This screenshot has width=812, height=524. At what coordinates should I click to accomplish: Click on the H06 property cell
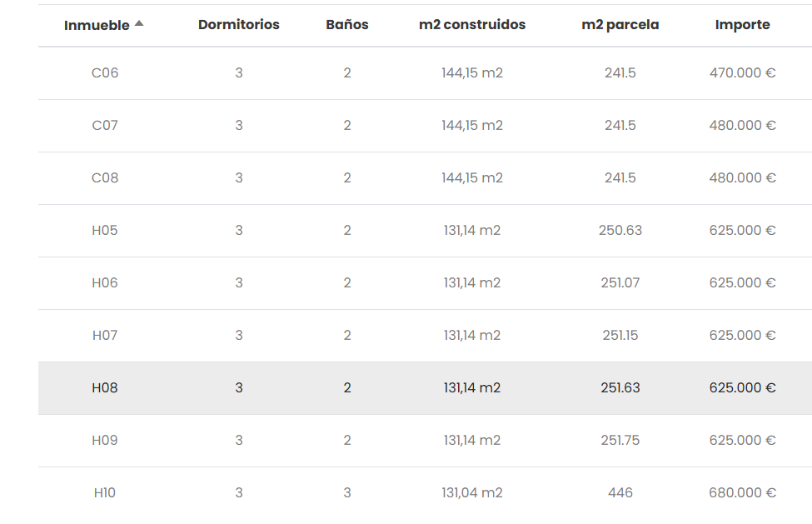click(x=105, y=283)
